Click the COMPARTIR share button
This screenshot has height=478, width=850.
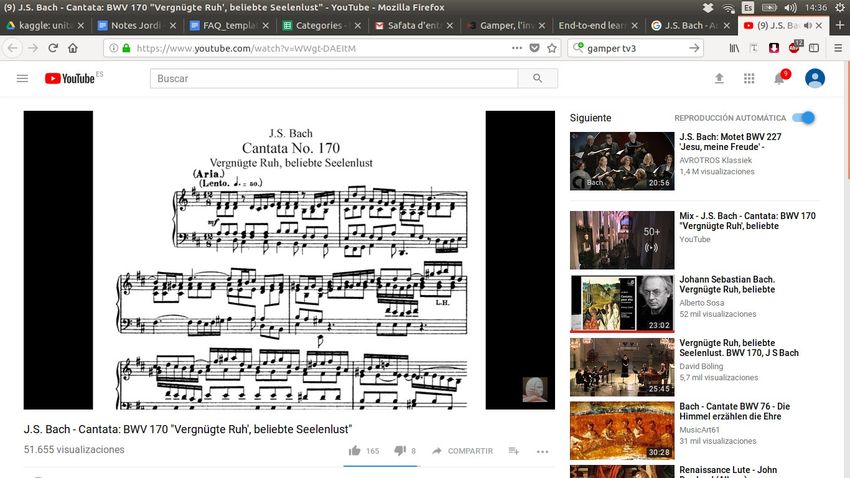tap(462, 450)
